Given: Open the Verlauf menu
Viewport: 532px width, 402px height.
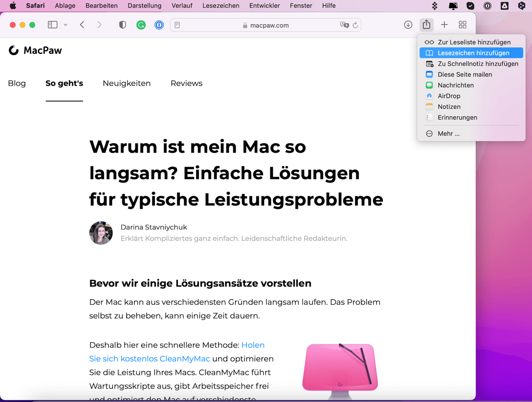Looking at the screenshot, I should pyautogui.click(x=182, y=6).
